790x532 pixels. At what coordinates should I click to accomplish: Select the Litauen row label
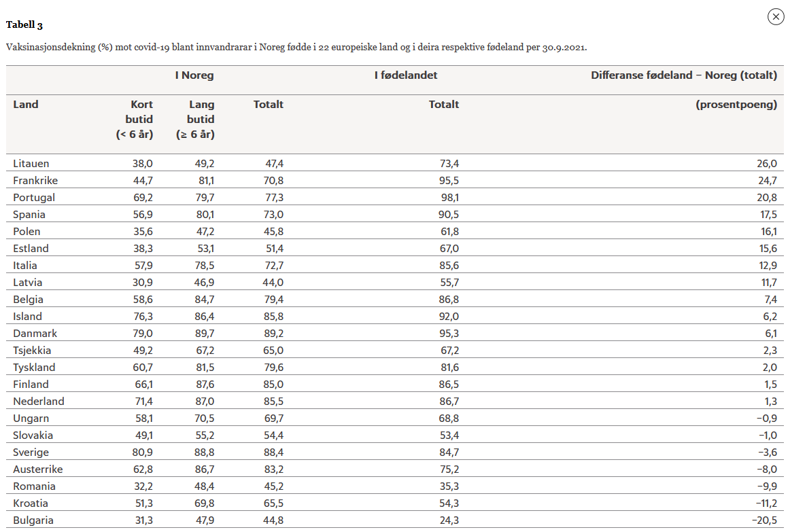[x=31, y=164]
